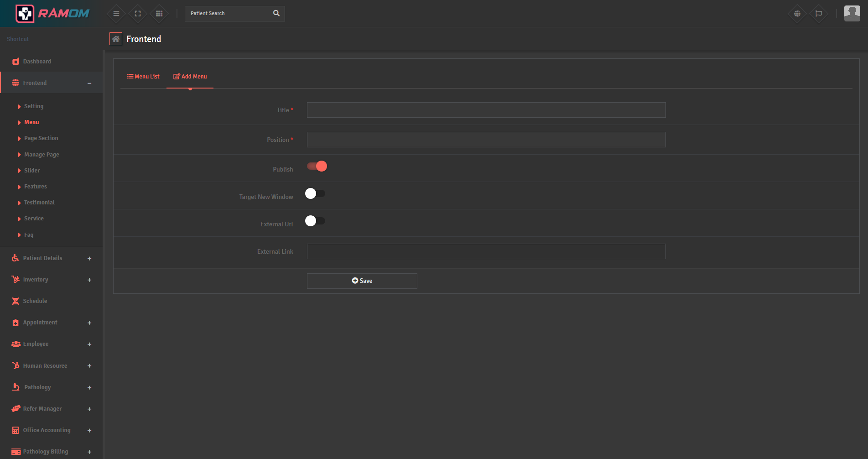Screen dimensions: 868x459
Task: Expand the Patient Details menu
Action: [89, 258]
